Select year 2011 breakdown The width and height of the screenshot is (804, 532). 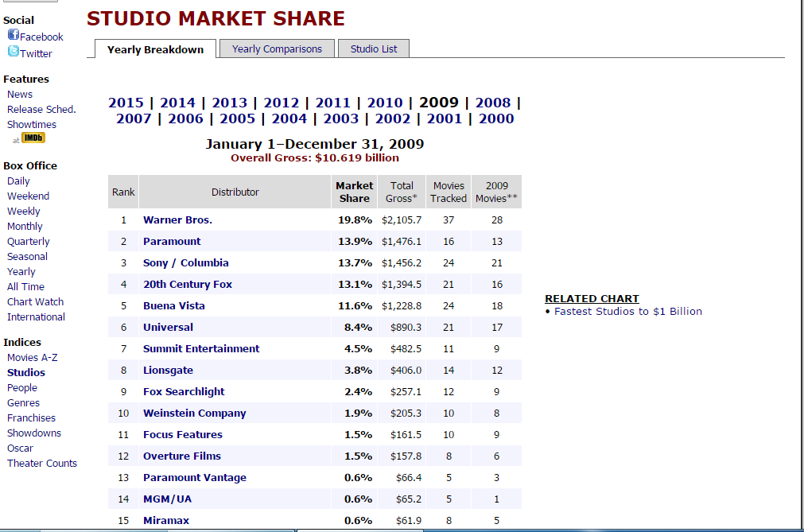click(x=332, y=103)
